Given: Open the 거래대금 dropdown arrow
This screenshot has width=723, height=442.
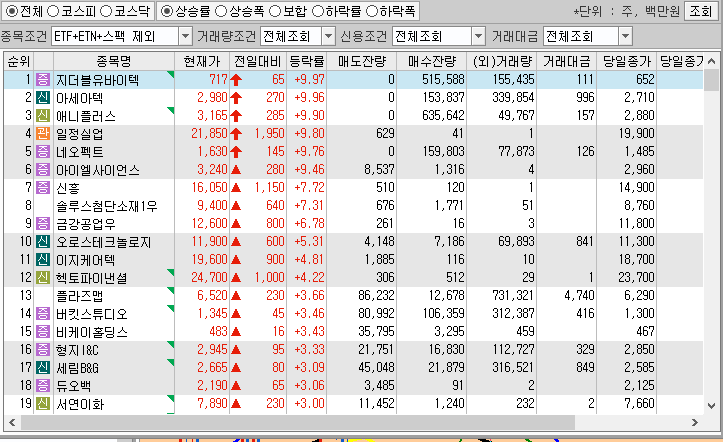Looking at the screenshot, I should [x=625, y=36].
